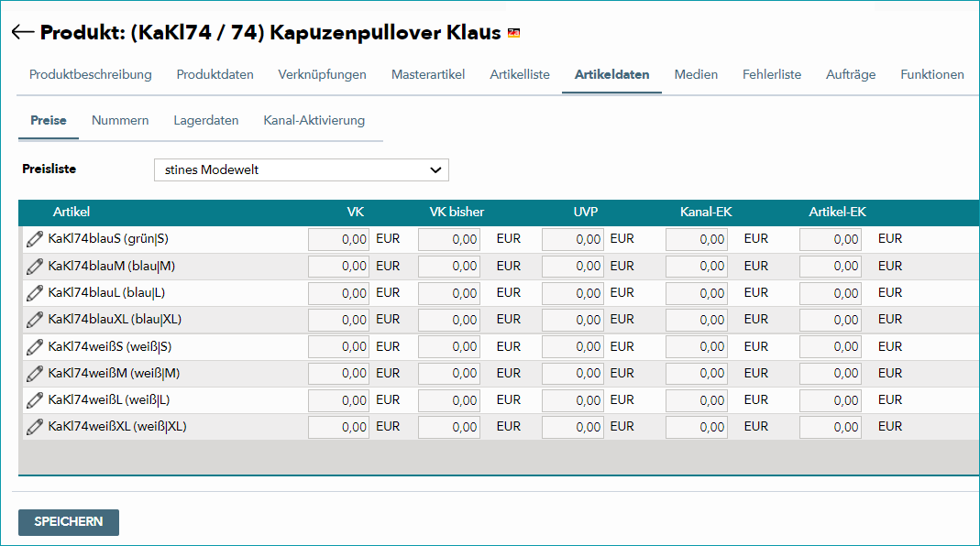
Task: Open the Preisliste dropdown stines Modewelt
Action: tap(302, 169)
